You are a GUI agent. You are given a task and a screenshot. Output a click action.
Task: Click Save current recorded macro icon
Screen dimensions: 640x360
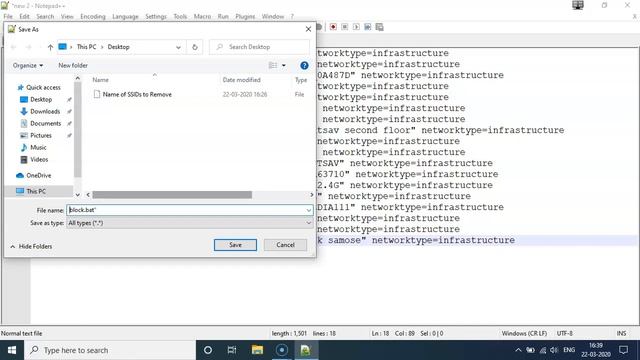click(x=380, y=27)
